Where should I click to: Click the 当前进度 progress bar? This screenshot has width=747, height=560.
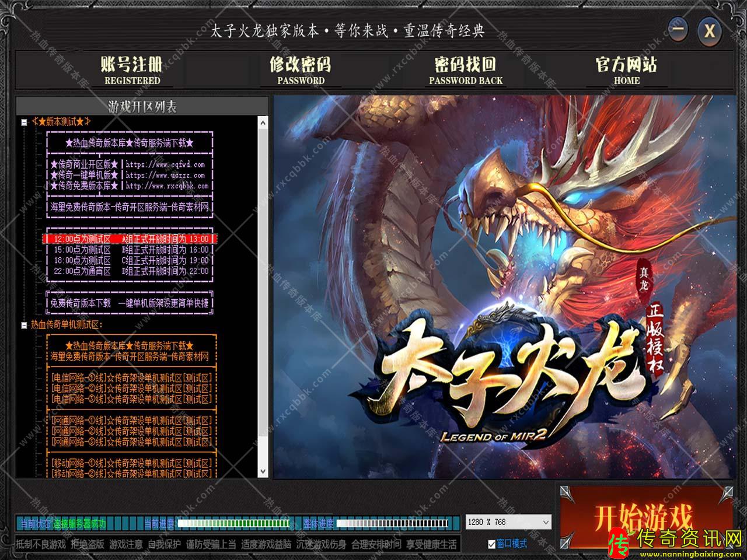tap(233, 523)
